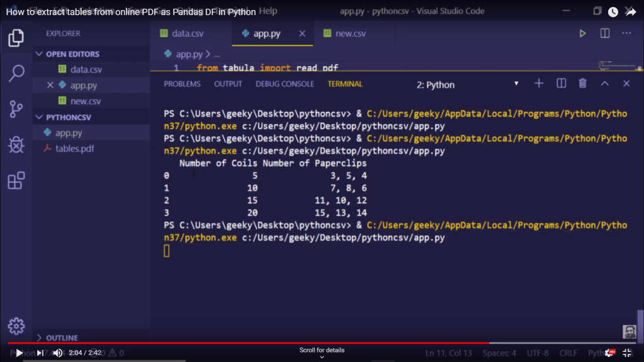Create a new terminal with plus icon

(539, 83)
